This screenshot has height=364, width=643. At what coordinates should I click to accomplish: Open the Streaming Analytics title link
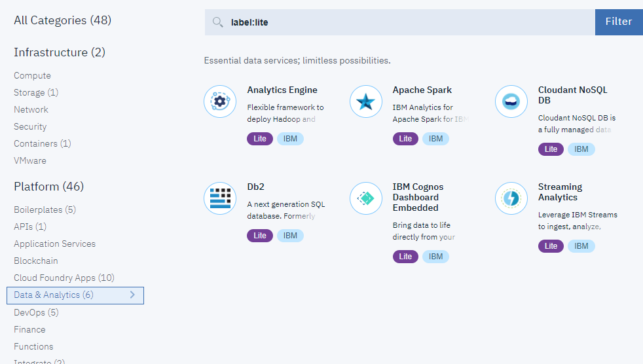pyautogui.click(x=560, y=192)
